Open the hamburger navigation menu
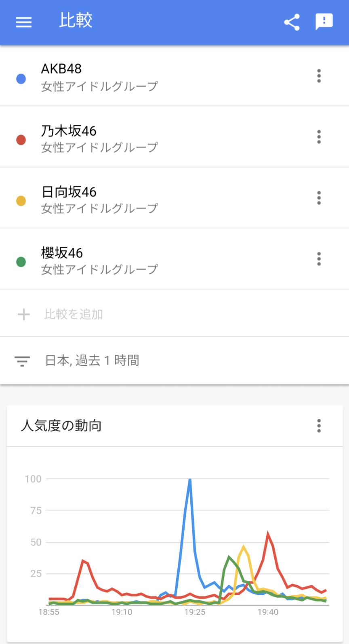The height and width of the screenshot is (644, 349). tap(24, 22)
